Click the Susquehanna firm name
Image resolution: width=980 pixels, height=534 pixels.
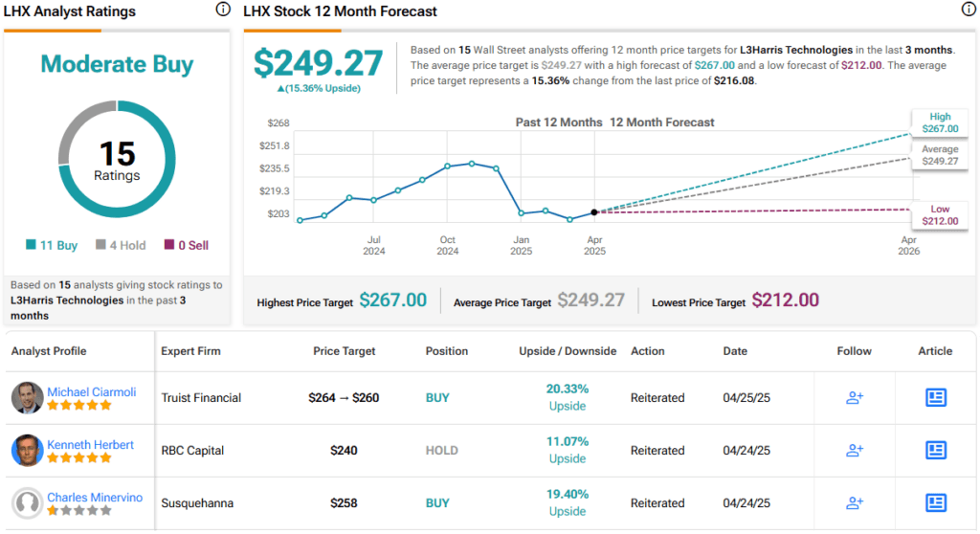point(197,502)
